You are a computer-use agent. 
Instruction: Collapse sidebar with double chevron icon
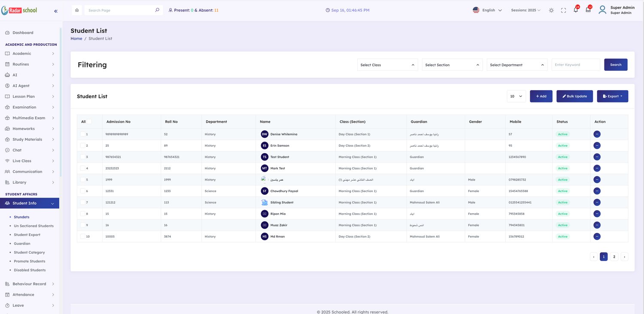pyautogui.click(x=56, y=11)
